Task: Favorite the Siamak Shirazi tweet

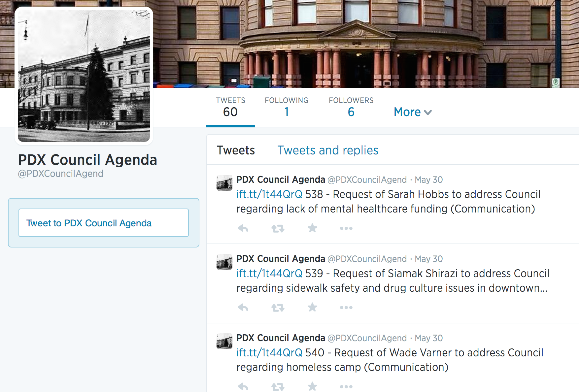Action: click(x=312, y=307)
